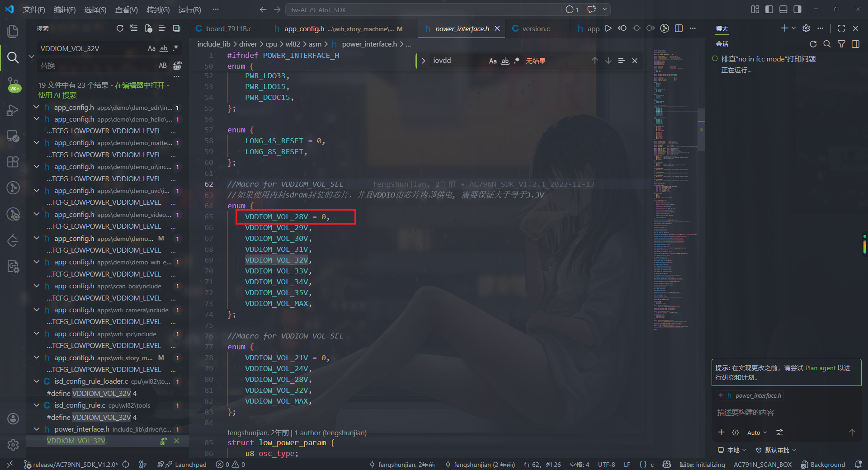868x470 pixels.
Task: Open the 文件(F) menu
Action: (x=34, y=9)
